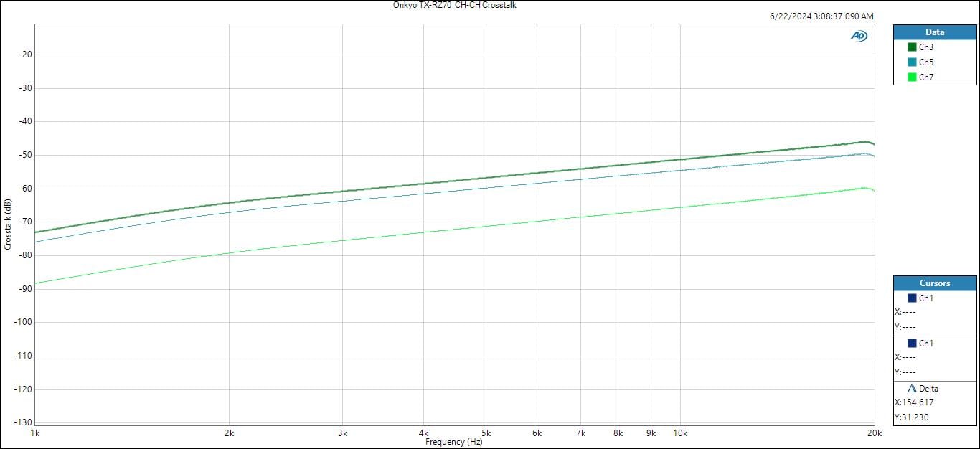980x449 pixels.
Task: Click the Data legend header
Action: (934, 32)
